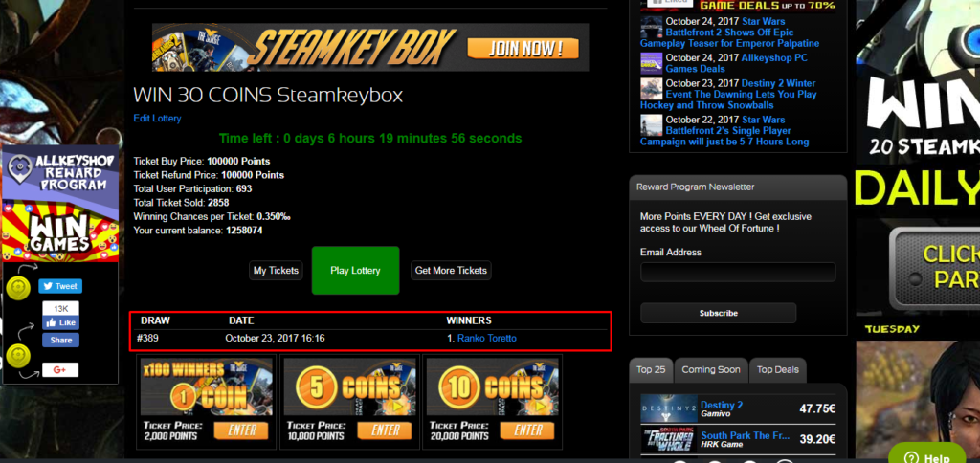The width and height of the screenshot is (980, 463).
Task: Open South Park Fractured But Whole thumbnail
Action: point(668,441)
